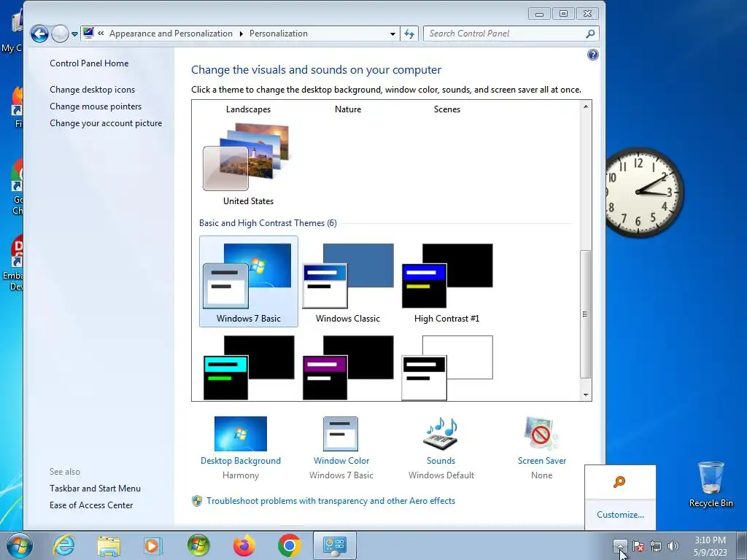Expand the double-chevron breadcrumb overflow

101,34
